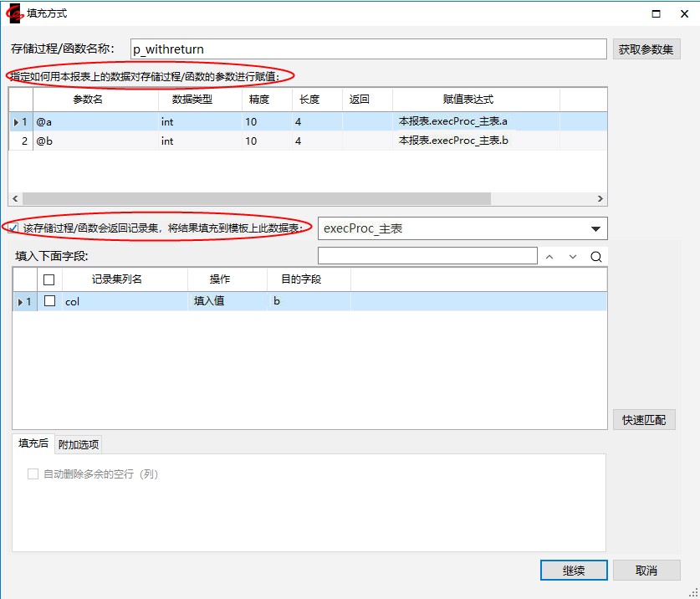
Task: Close the 填充方式 dialog window
Action: click(684, 13)
